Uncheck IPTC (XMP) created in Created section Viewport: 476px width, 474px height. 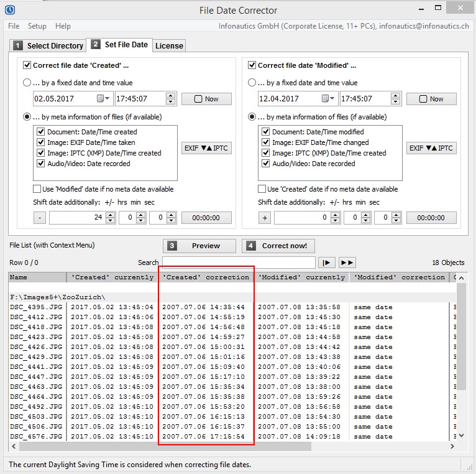pos(40,153)
